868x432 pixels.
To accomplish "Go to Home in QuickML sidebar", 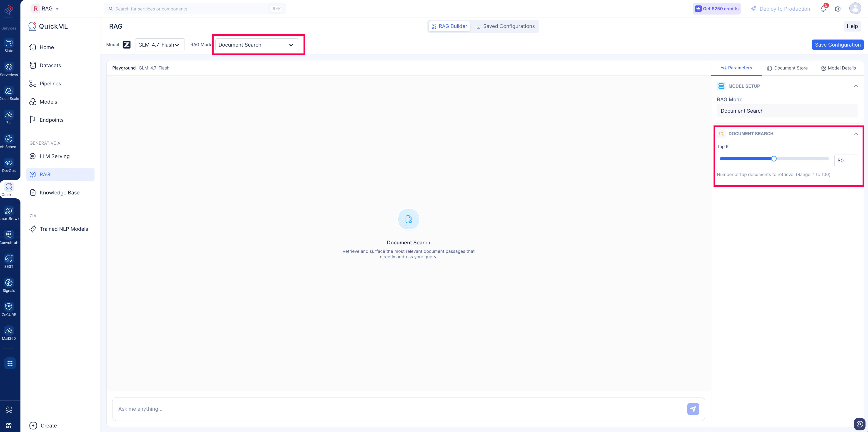I will [x=60, y=47].
